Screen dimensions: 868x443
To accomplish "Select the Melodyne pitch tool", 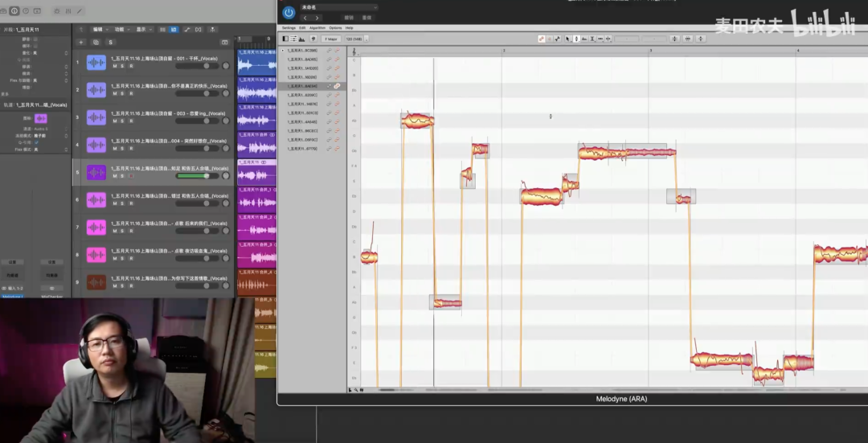I will point(576,39).
